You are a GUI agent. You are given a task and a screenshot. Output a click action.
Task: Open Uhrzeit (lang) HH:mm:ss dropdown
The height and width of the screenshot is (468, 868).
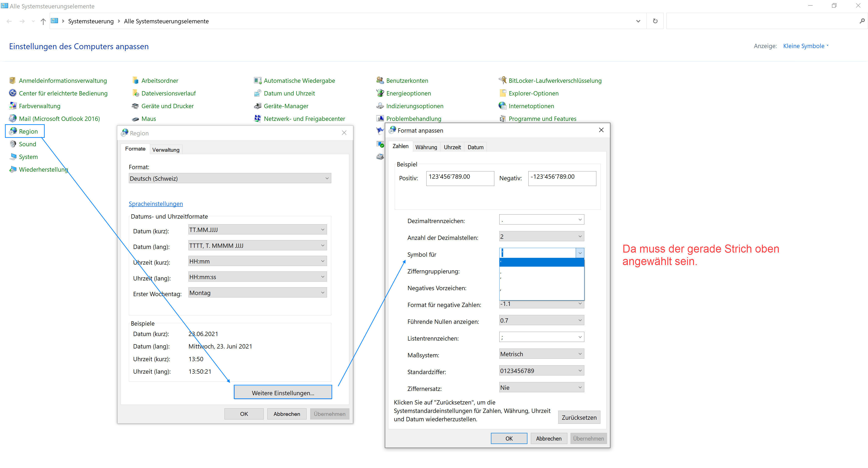click(257, 277)
